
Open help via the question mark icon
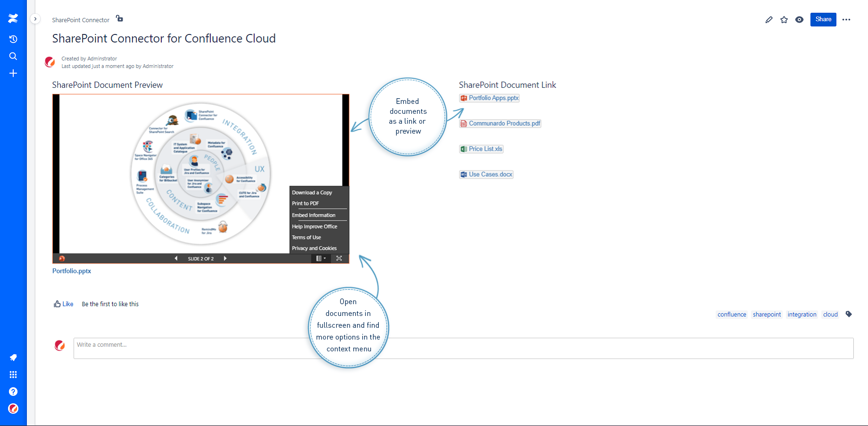(13, 392)
